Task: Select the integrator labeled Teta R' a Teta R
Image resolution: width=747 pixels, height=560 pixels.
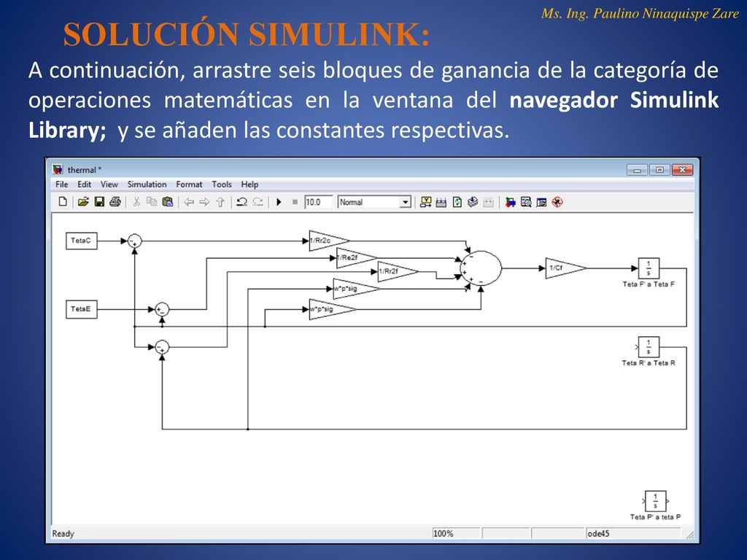Action: coord(649,346)
